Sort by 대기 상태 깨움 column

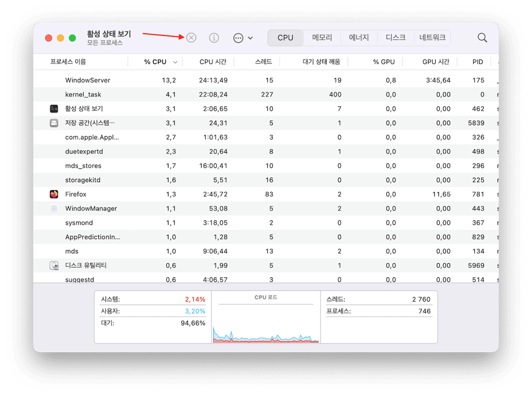[322, 62]
